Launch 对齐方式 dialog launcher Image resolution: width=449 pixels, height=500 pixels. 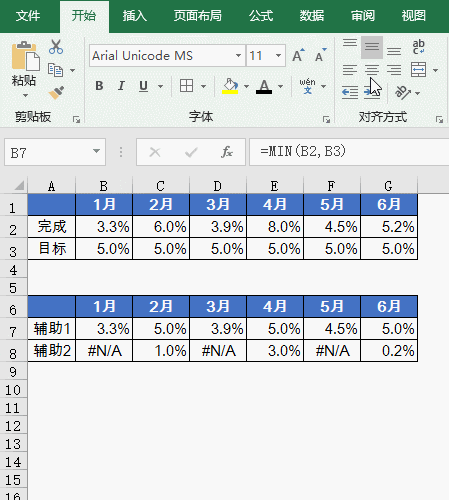(x=439, y=119)
